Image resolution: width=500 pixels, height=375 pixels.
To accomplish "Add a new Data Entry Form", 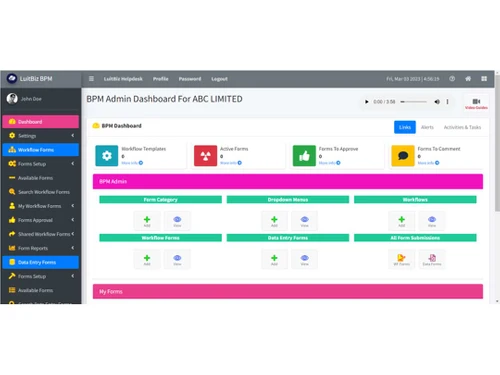I will [274, 259].
